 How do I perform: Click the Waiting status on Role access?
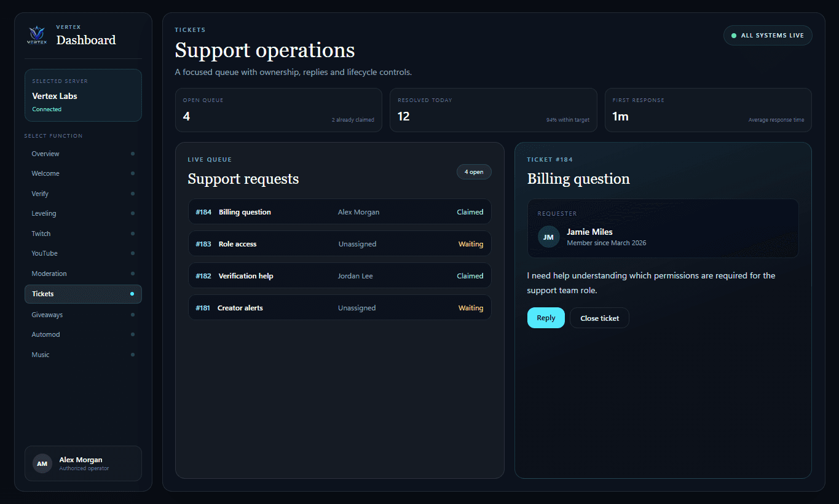(471, 244)
